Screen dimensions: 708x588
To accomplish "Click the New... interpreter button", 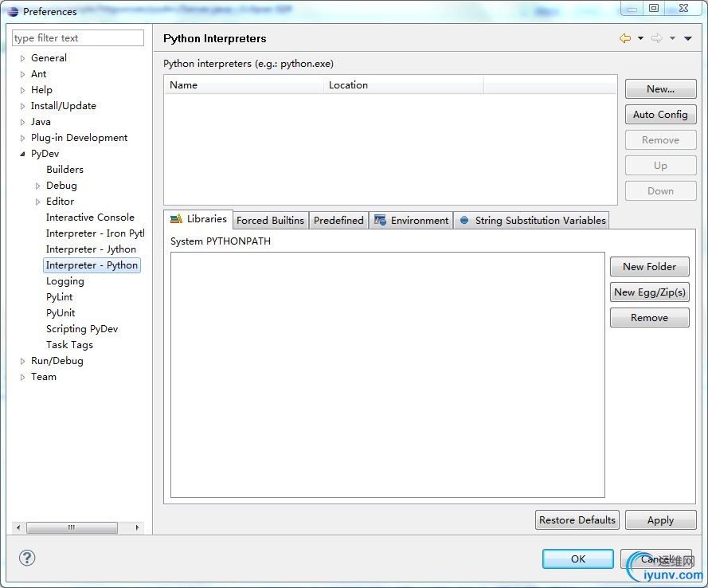I will click(x=660, y=89).
